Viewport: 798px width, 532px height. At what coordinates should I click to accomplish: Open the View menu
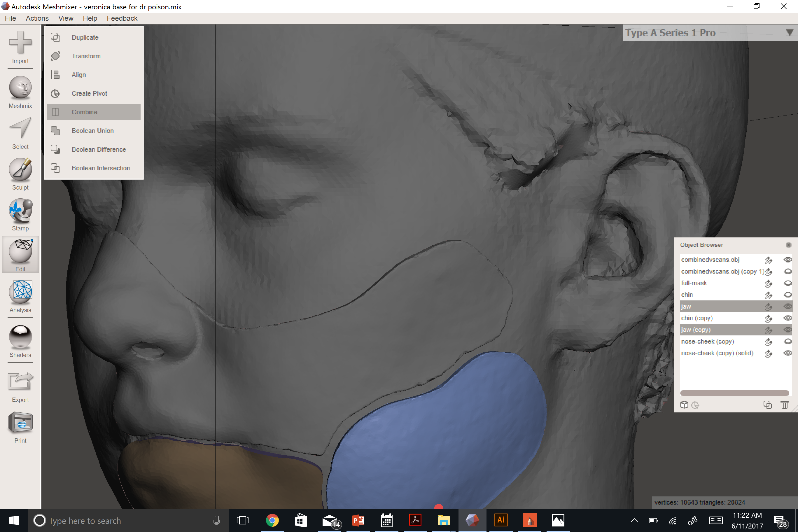click(x=66, y=18)
